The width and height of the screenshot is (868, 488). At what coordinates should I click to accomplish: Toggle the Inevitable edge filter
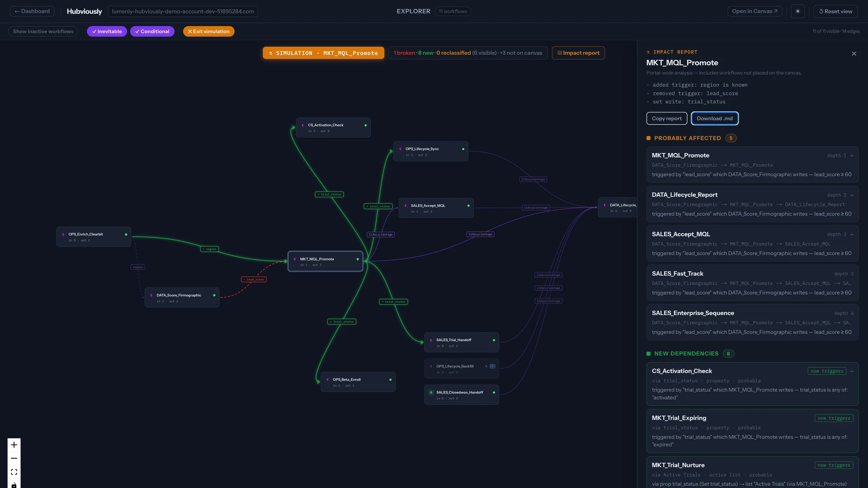107,32
